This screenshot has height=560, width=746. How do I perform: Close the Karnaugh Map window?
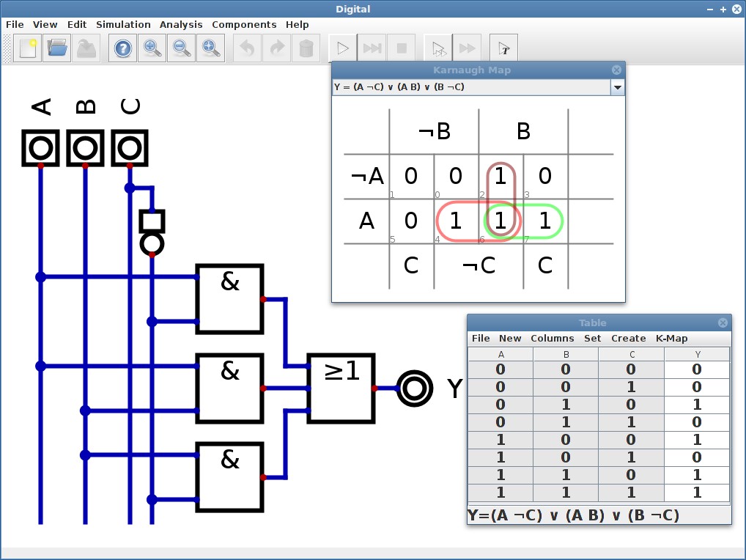coord(616,70)
